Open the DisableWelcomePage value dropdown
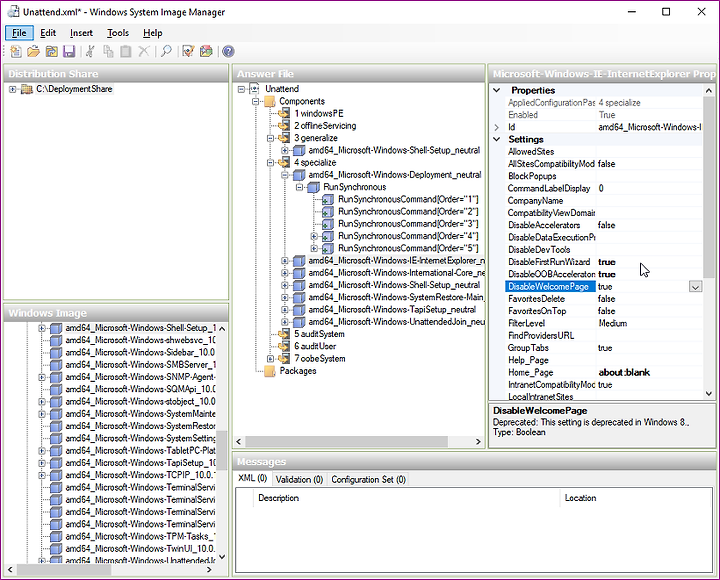 pos(695,287)
